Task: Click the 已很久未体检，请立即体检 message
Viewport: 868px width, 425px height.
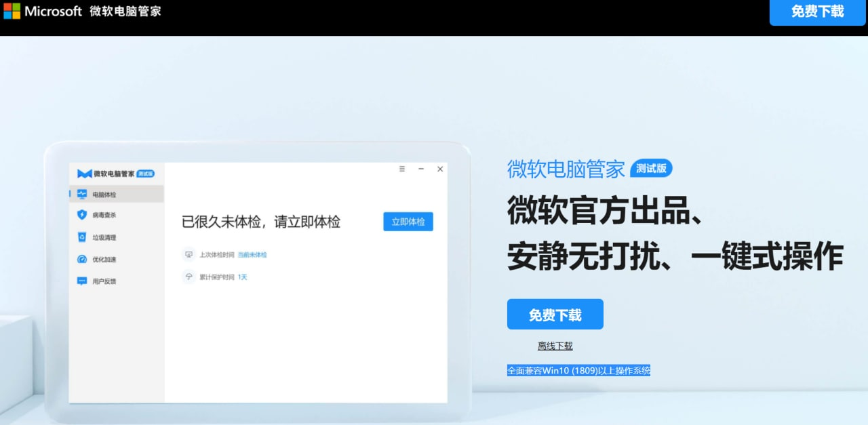Action: 261,222
